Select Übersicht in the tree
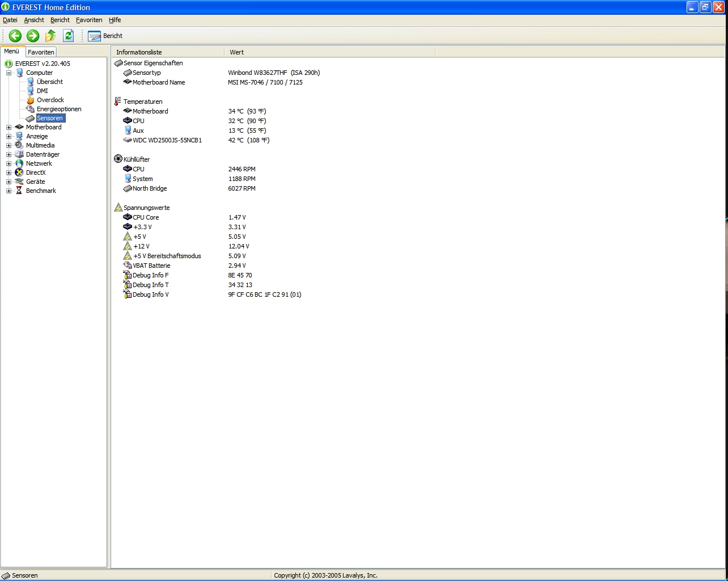This screenshot has width=728, height=581. pyautogui.click(x=50, y=82)
